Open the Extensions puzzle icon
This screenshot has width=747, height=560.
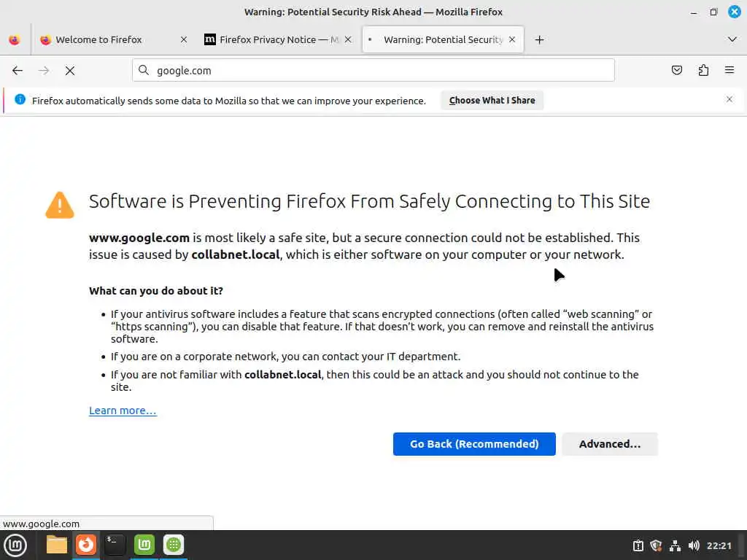[703, 71]
